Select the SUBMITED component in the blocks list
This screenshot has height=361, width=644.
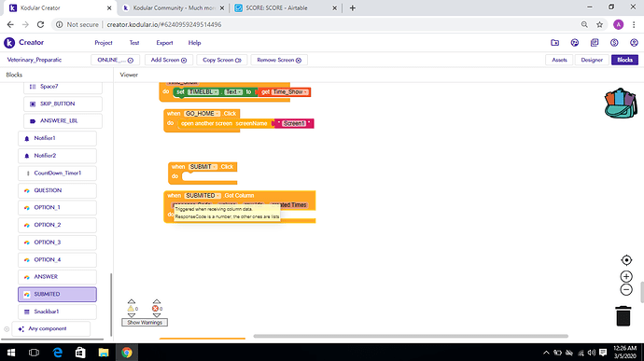coord(57,295)
